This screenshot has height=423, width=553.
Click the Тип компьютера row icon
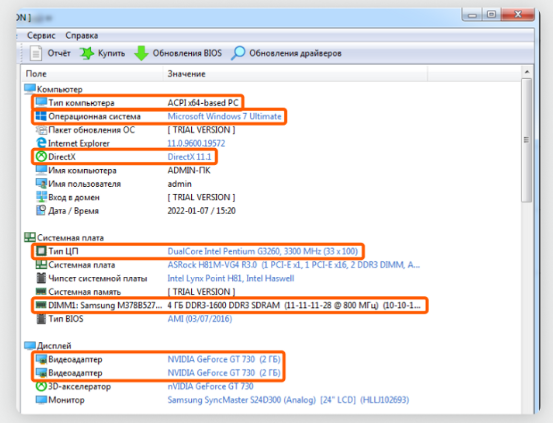(x=41, y=102)
